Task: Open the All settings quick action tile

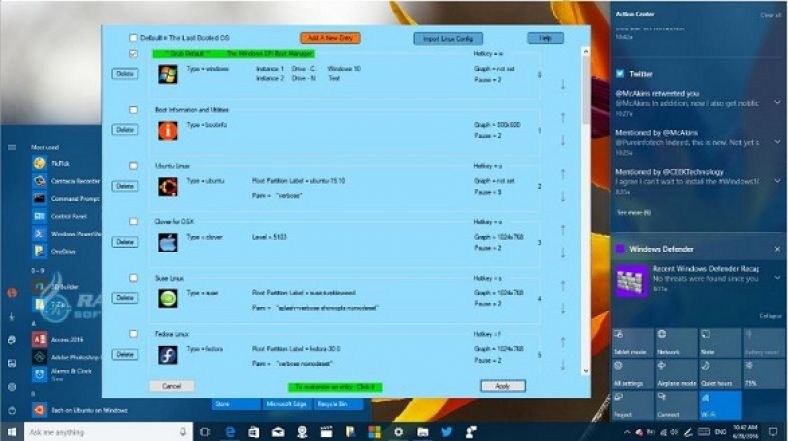Action: tap(633, 374)
